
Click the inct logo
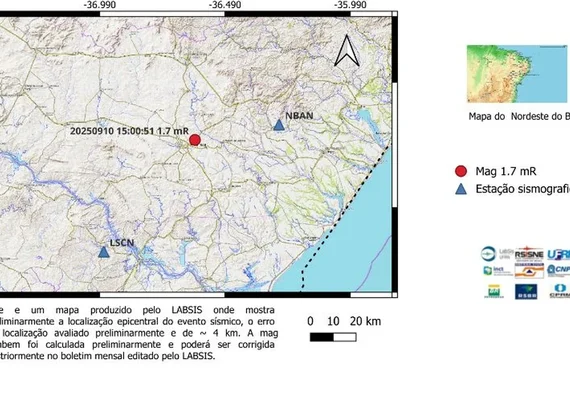[497, 271]
